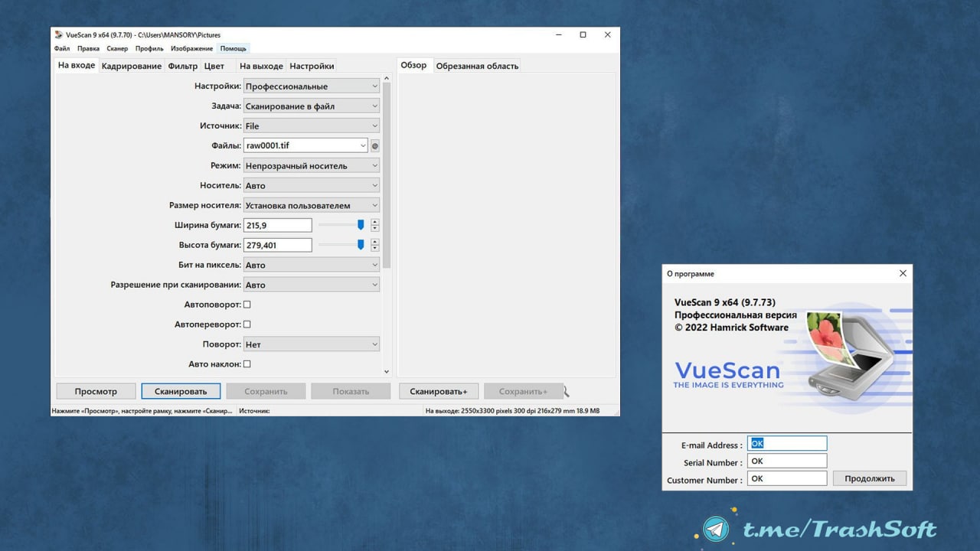Enable the Автоповорот checkbox
980x551 pixels.
click(247, 305)
